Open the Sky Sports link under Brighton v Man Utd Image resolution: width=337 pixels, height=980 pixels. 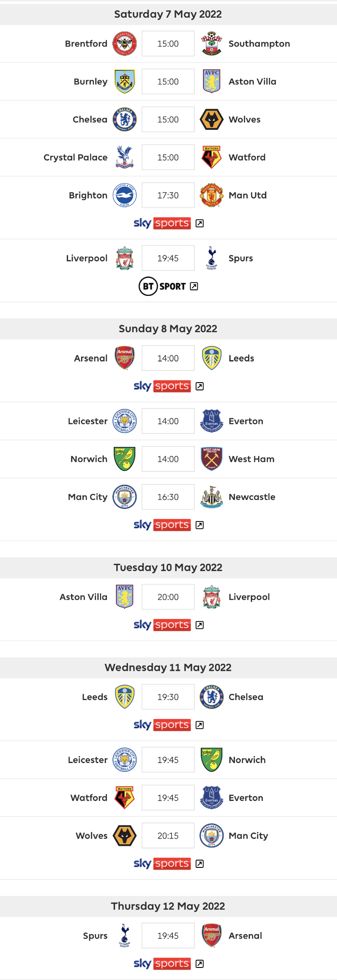click(162, 223)
